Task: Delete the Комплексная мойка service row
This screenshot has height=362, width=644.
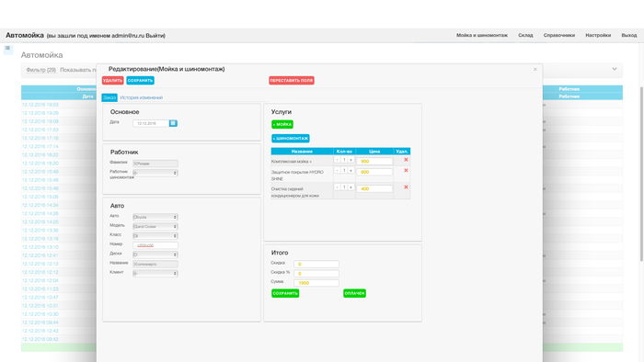Action: [x=406, y=160]
